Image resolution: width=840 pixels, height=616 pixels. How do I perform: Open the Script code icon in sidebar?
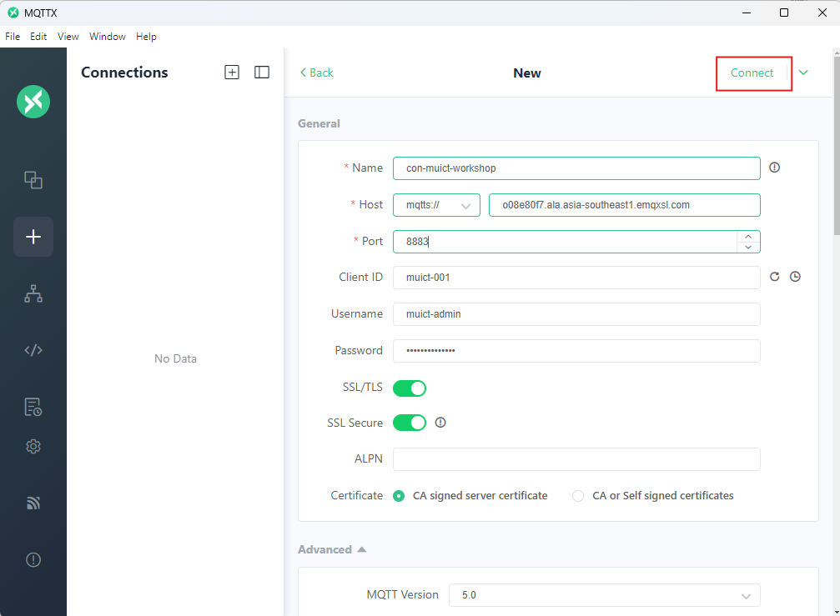point(33,350)
